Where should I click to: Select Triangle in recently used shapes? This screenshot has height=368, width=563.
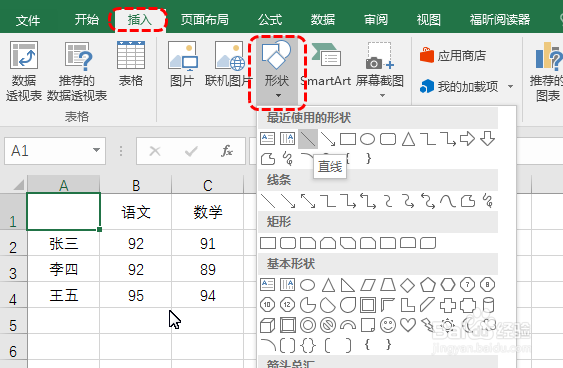(408, 139)
